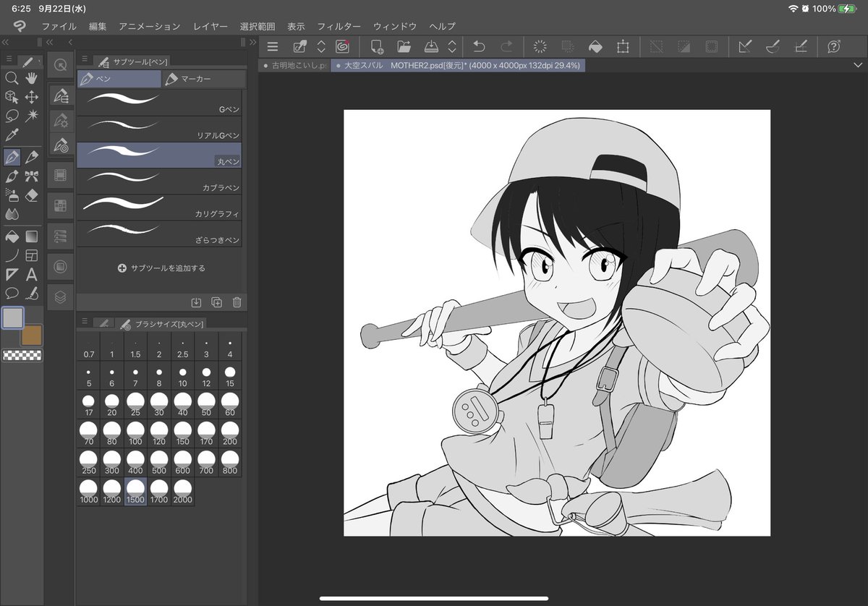The width and height of the screenshot is (868, 606).
Task: Select the Correct line tool
Action: [32, 293]
